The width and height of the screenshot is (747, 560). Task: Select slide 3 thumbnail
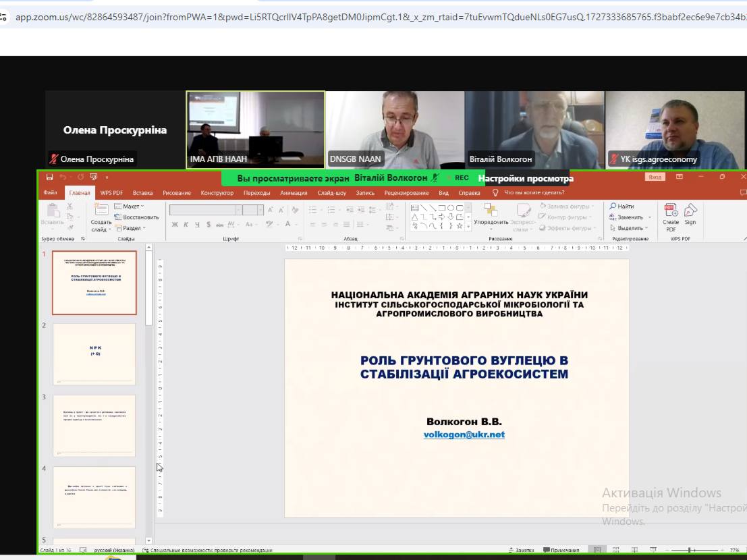[94, 426]
